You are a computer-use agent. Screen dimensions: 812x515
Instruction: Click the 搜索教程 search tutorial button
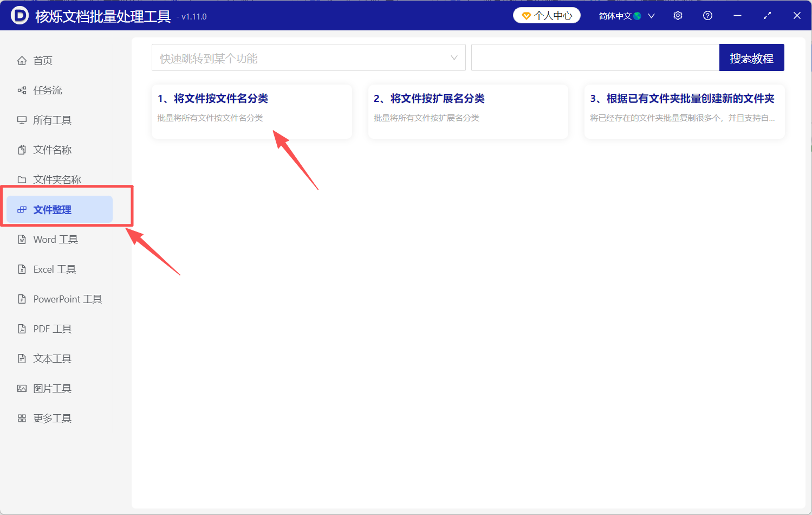pyautogui.click(x=751, y=57)
